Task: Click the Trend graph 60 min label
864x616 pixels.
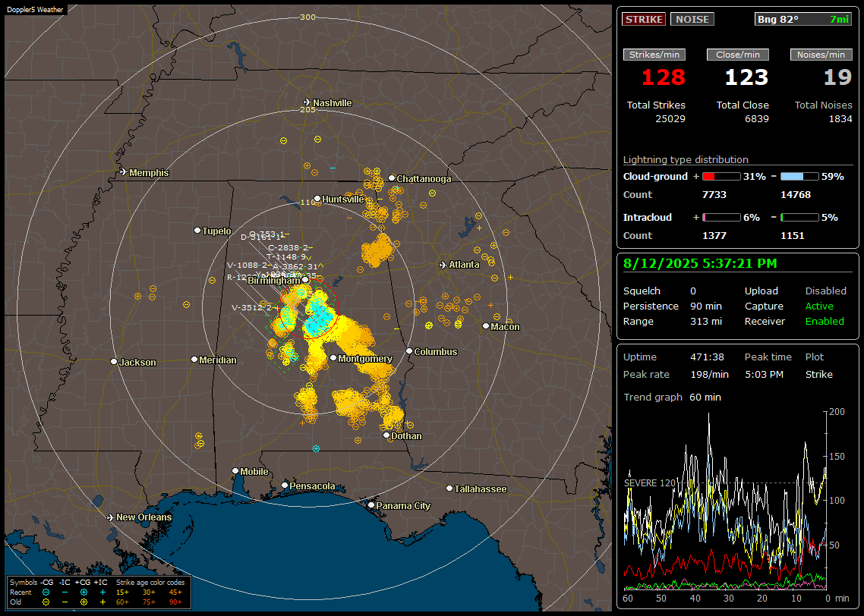Action: click(672, 398)
